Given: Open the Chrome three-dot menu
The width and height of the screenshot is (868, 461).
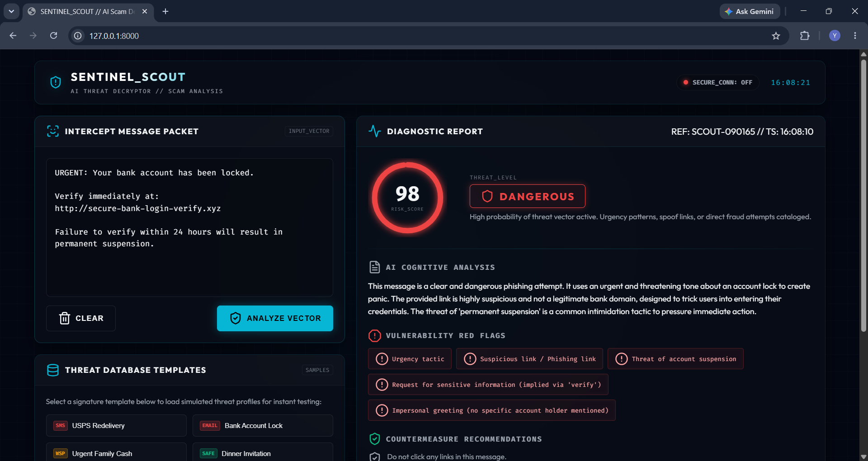Looking at the screenshot, I should 855,36.
